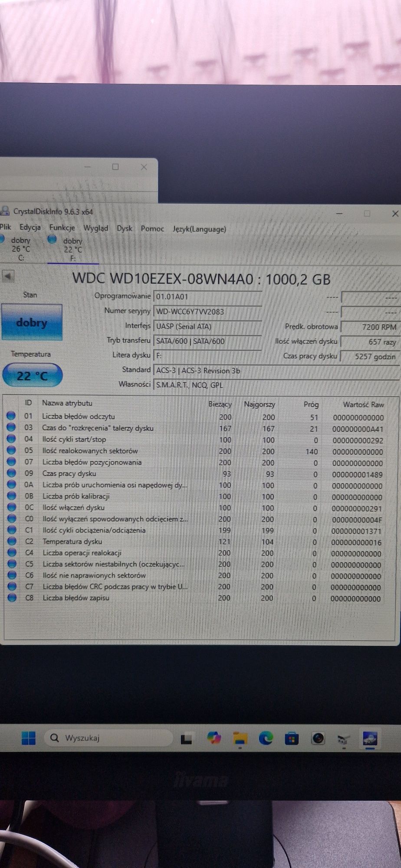Viewport: 401px width, 868px height.
Task: Open the Edycja menu
Action: [30, 227]
